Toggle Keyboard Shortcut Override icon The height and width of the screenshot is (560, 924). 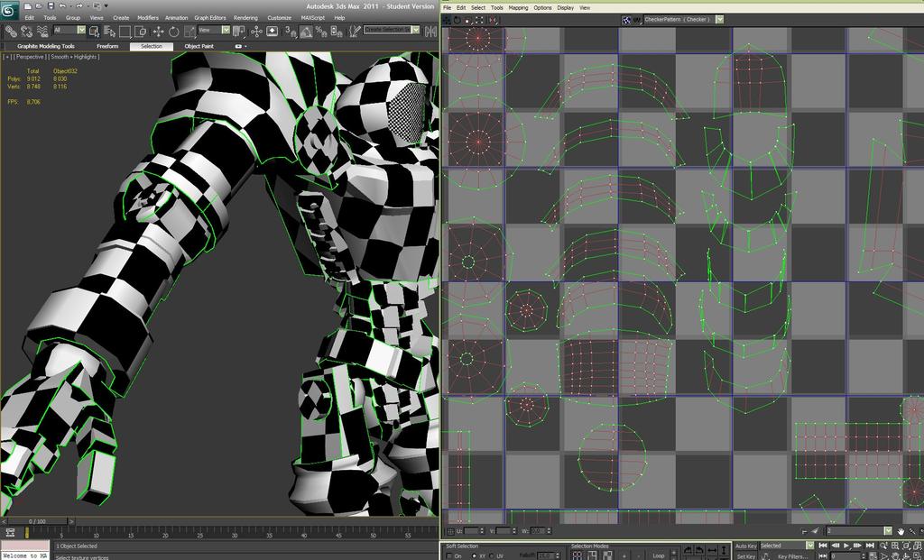pos(273,32)
